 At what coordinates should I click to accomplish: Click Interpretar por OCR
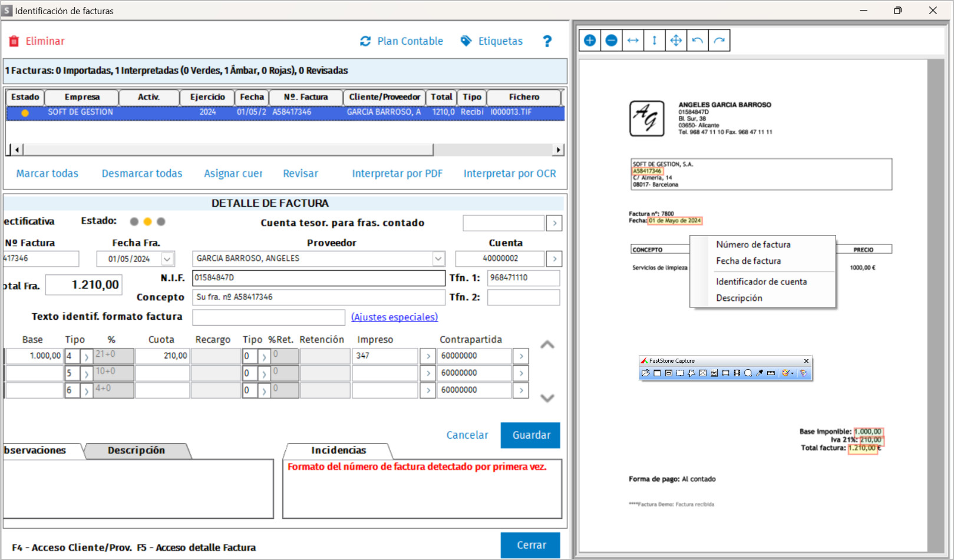click(x=510, y=174)
